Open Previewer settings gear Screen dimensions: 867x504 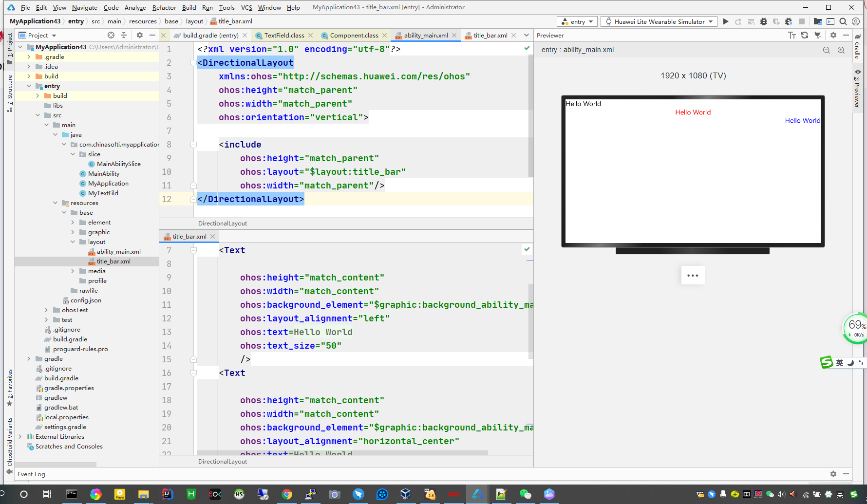tap(833, 35)
